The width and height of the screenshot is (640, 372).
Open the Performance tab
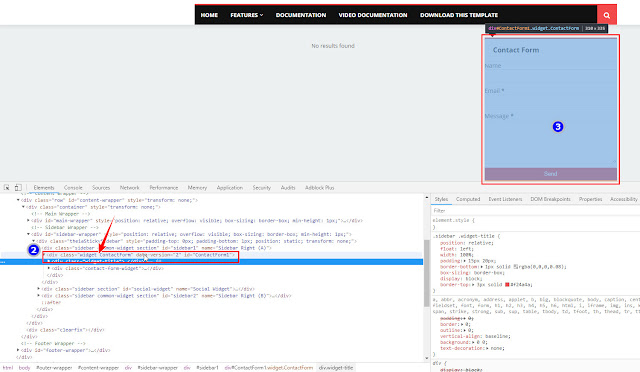pyautogui.click(x=163, y=188)
